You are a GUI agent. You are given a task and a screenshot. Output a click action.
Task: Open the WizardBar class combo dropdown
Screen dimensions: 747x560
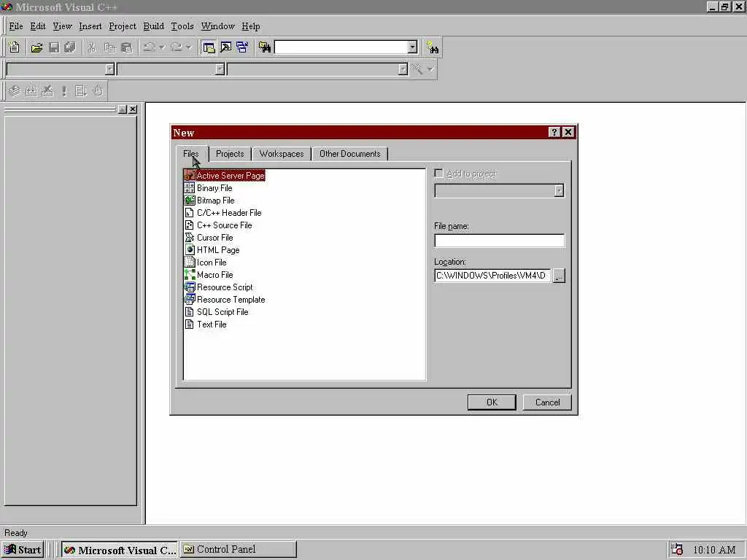point(109,69)
